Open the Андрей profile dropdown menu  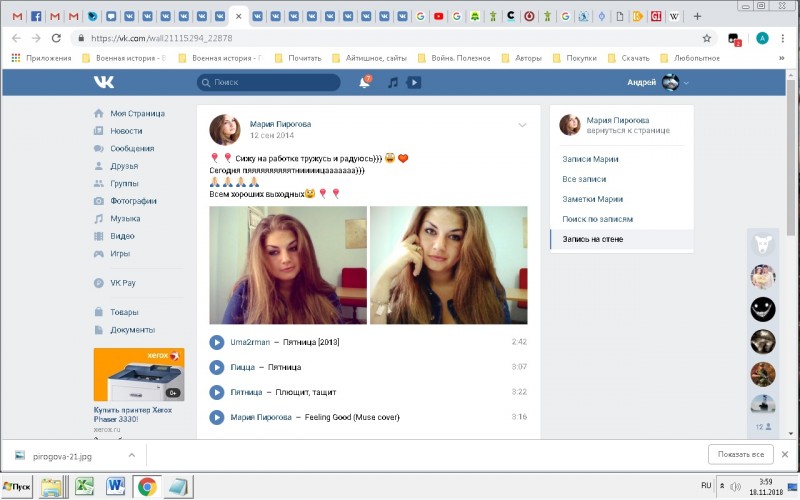[659, 82]
